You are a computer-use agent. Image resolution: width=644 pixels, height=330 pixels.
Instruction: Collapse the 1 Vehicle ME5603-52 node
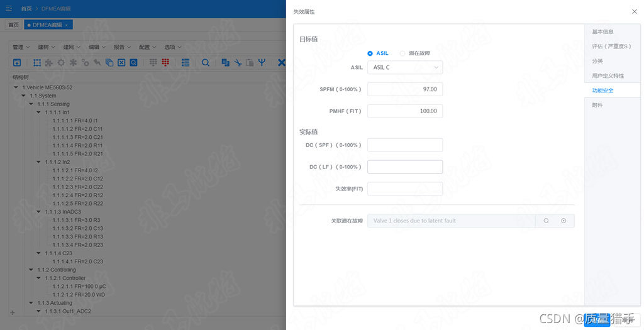(x=16, y=87)
